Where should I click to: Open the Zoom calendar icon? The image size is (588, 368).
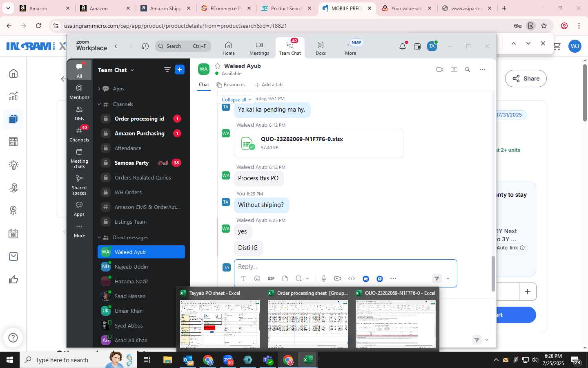[x=417, y=46]
